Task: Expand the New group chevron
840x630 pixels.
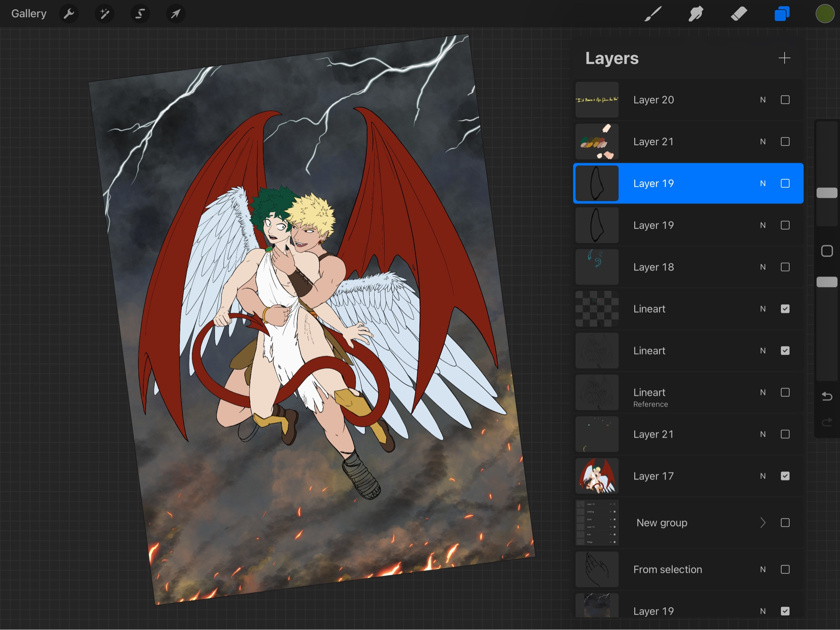Action: pos(763,522)
